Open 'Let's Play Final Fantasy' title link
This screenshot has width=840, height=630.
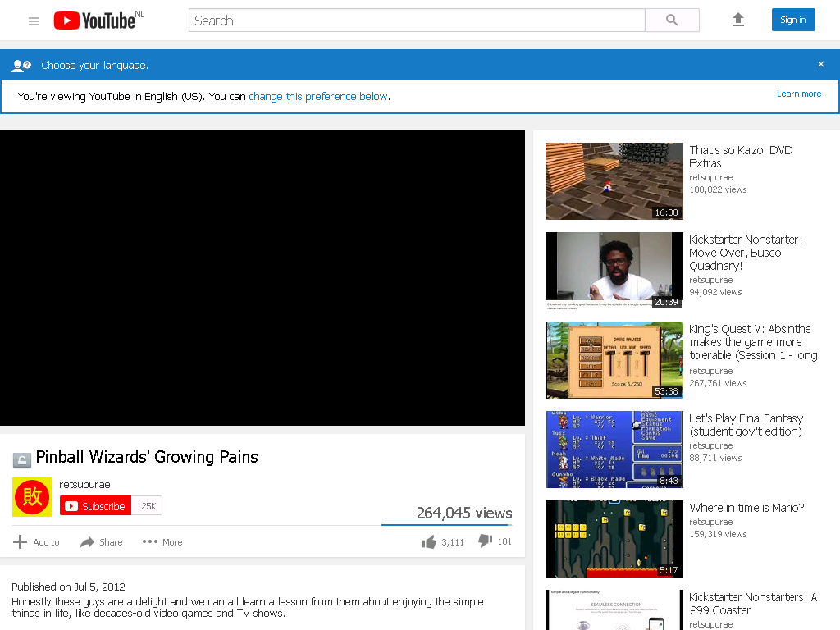click(x=746, y=425)
